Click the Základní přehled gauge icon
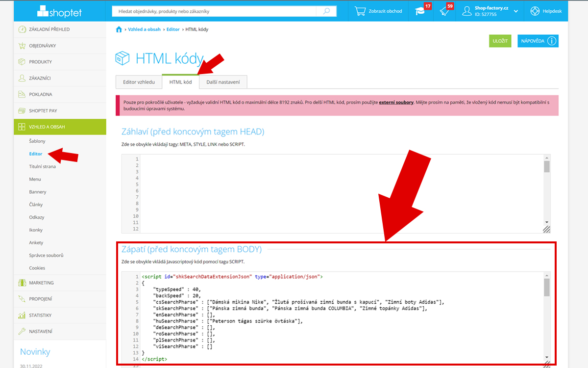The height and width of the screenshot is (368, 588). (22, 29)
